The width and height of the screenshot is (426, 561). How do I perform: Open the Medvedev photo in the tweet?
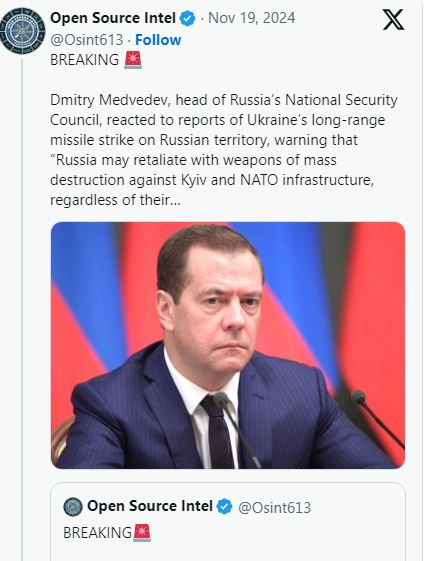(228, 345)
